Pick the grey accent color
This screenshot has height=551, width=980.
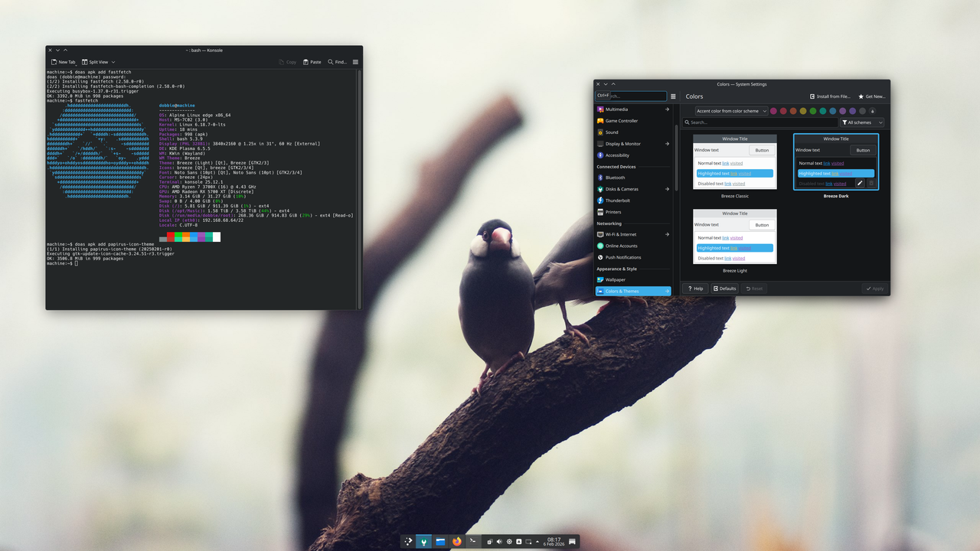point(862,111)
